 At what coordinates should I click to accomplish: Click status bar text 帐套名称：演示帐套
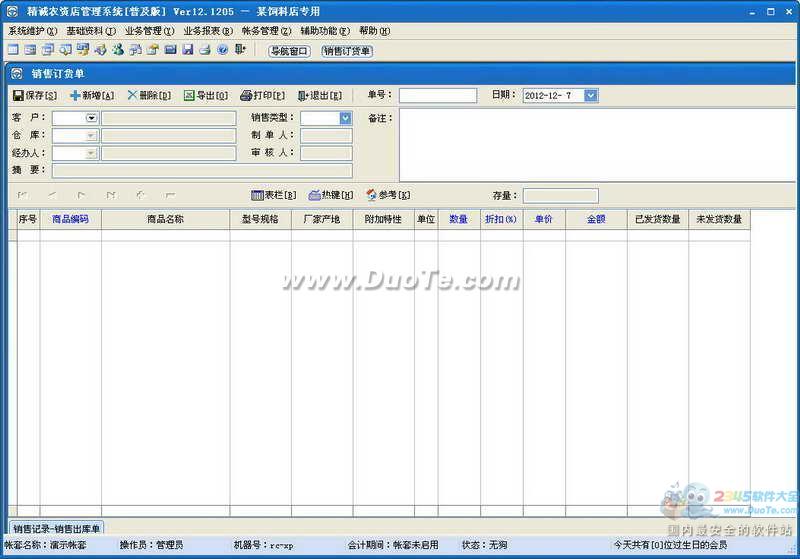pyautogui.click(x=45, y=545)
